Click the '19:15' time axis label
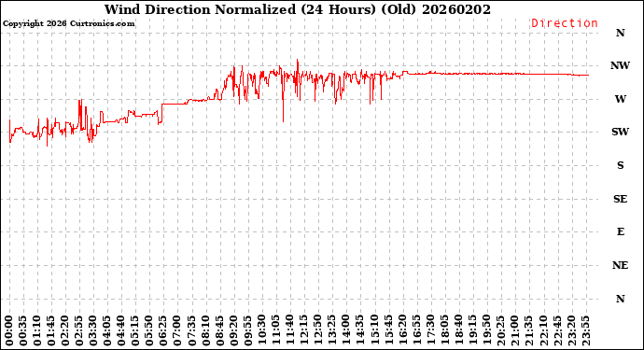Viewport: 644px width, 350px height. click(472, 331)
